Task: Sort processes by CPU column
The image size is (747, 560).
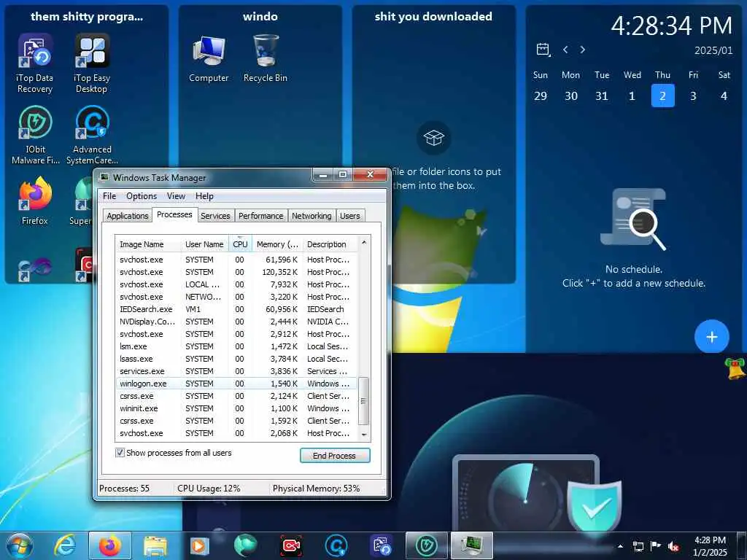Action: 240,244
